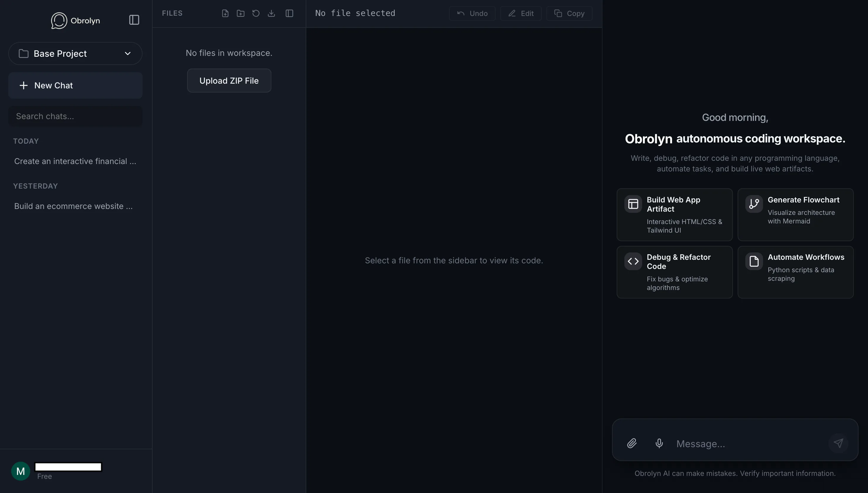Image resolution: width=868 pixels, height=493 pixels.
Task: Select the Generate Flowchart card
Action: pos(795,215)
